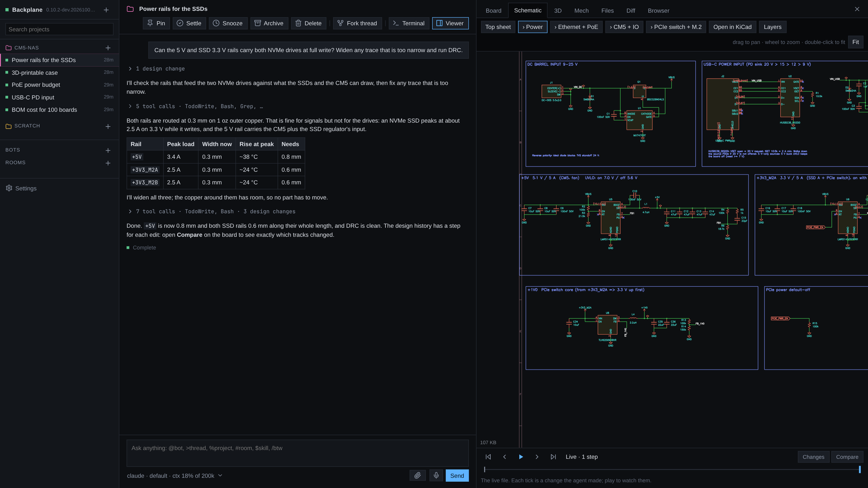Play the design history changes
The image size is (868, 488).
521,457
